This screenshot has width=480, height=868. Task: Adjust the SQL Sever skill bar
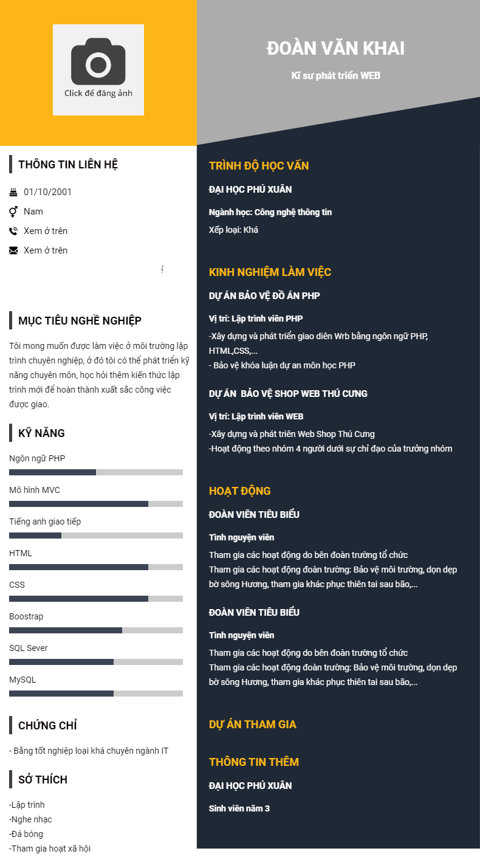point(96,662)
